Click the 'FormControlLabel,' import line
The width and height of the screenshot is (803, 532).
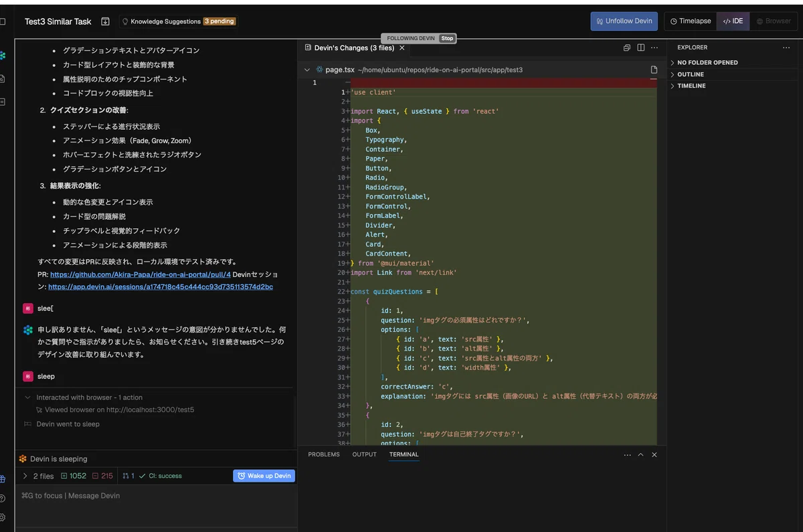tap(397, 197)
